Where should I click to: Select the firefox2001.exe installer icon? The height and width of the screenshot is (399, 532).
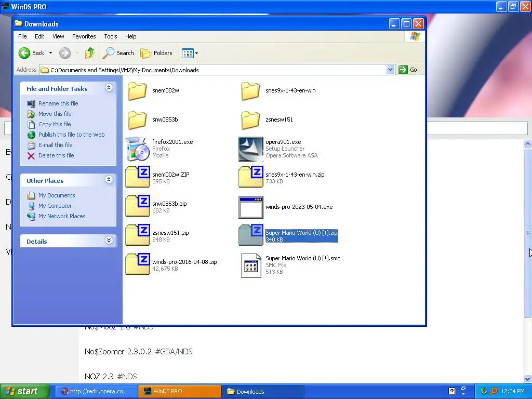(137, 149)
